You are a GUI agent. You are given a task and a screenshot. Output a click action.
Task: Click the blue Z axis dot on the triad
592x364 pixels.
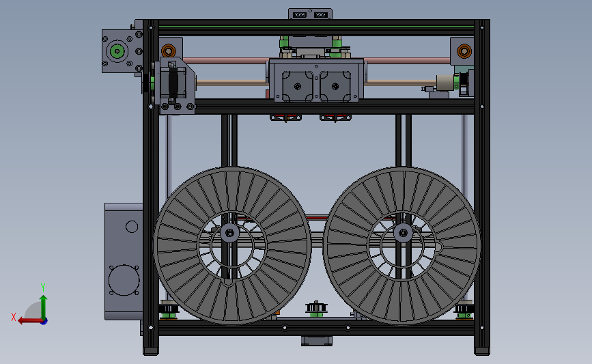pos(44,322)
